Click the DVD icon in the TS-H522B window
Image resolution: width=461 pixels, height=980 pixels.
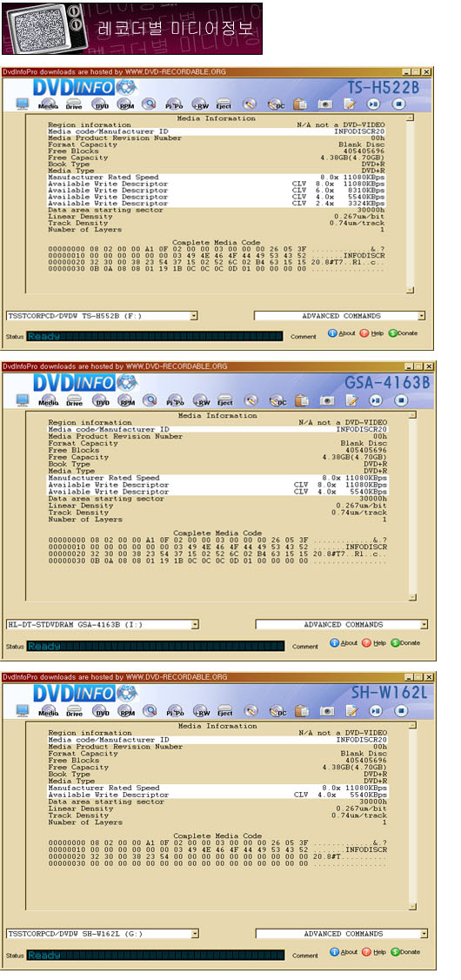coord(101,104)
